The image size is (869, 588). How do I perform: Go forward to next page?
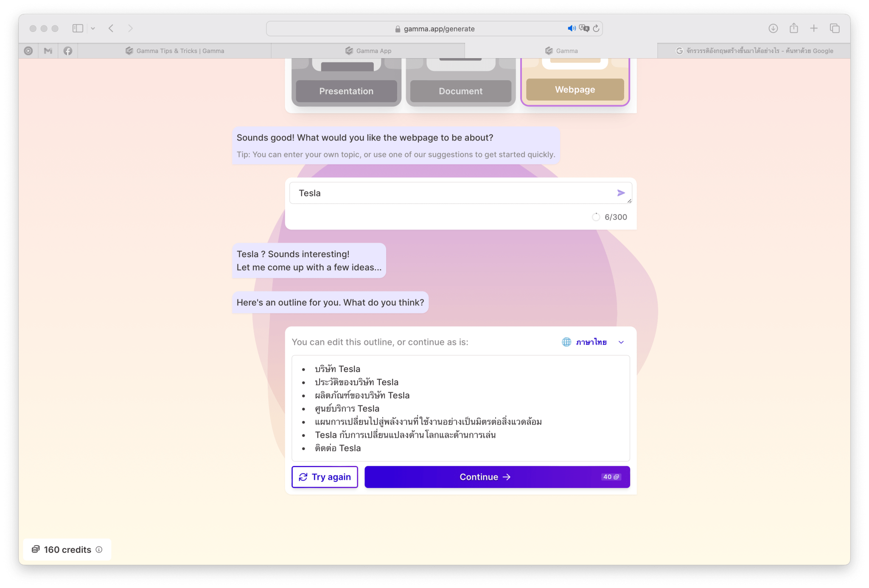[130, 28]
